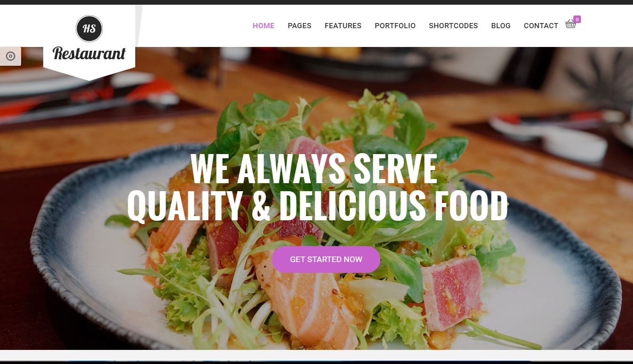
Task: Click the Restaurant script logo text
Action: [x=89, y=54]
